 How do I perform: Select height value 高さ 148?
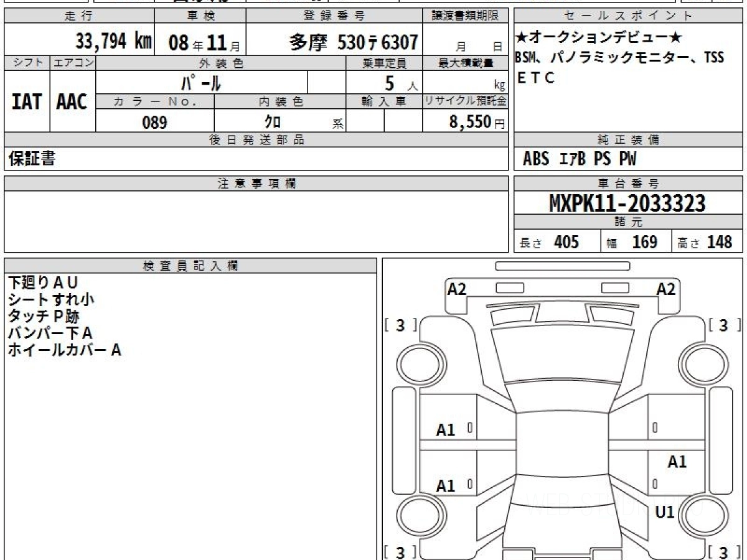point(705,242)
